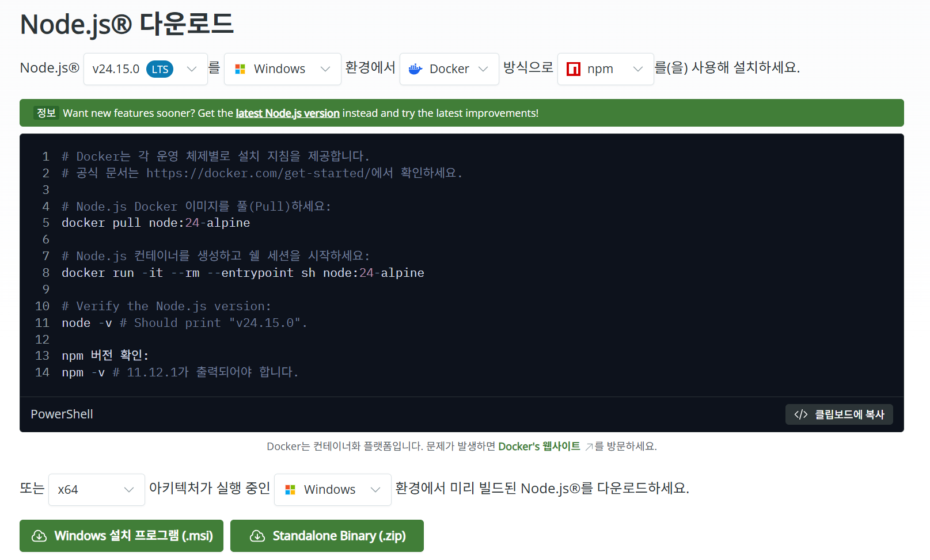Open the Docker install method dropdown
930x560 pixels.
point(449,69)
